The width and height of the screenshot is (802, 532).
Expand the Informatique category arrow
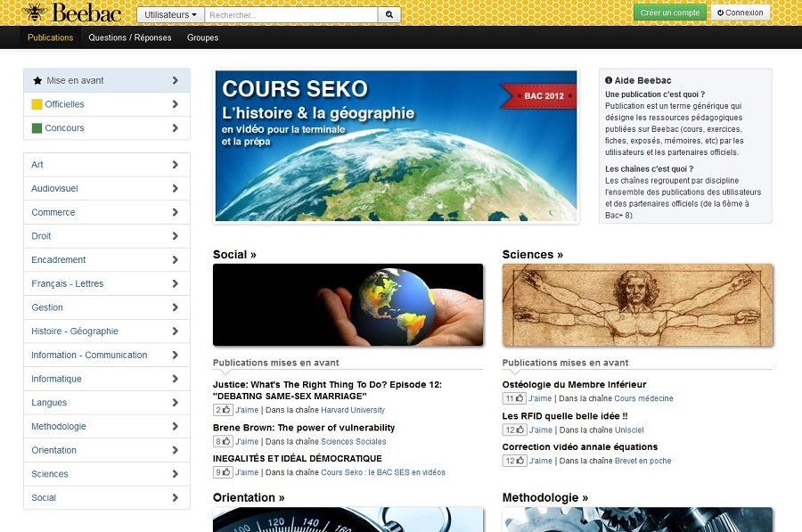175,379
